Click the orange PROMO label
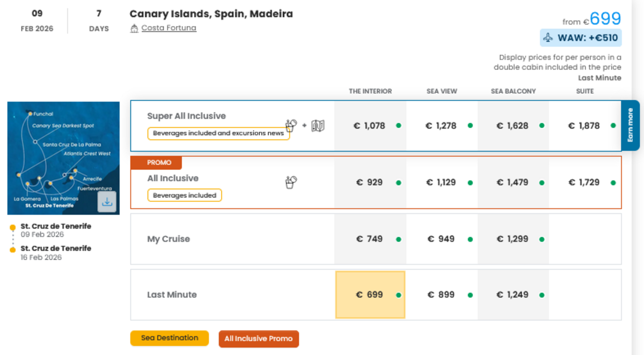644x355 pixels. coord(156,163)
